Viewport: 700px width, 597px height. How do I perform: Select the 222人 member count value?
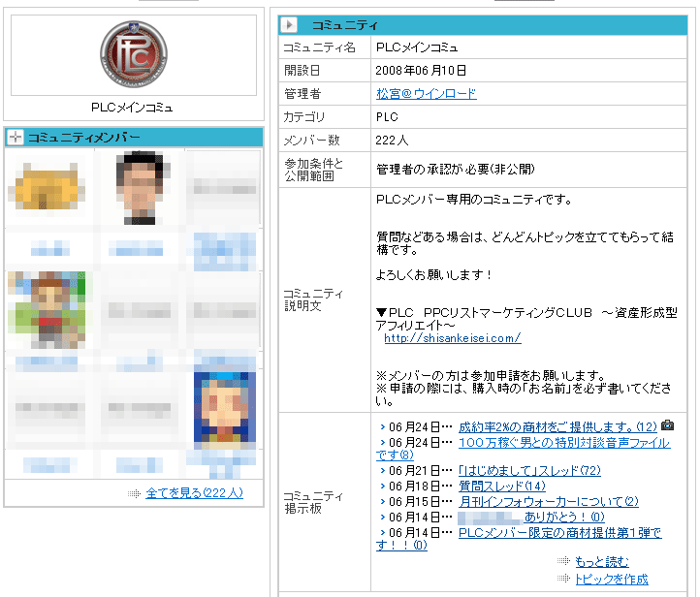click(392, 141)
